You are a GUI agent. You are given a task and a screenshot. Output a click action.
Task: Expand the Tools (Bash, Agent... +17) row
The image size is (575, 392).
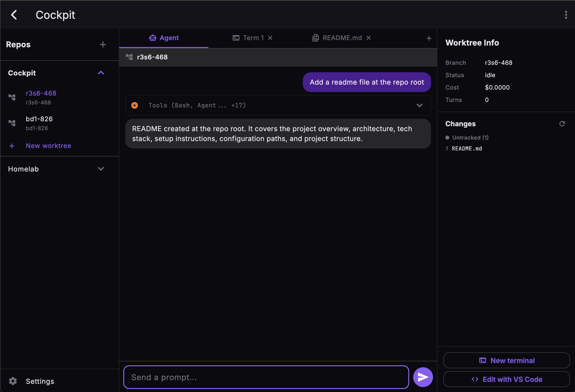tap(278, 105)
